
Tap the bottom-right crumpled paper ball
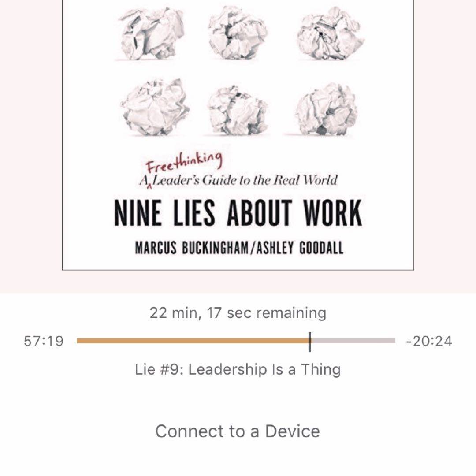326,109
